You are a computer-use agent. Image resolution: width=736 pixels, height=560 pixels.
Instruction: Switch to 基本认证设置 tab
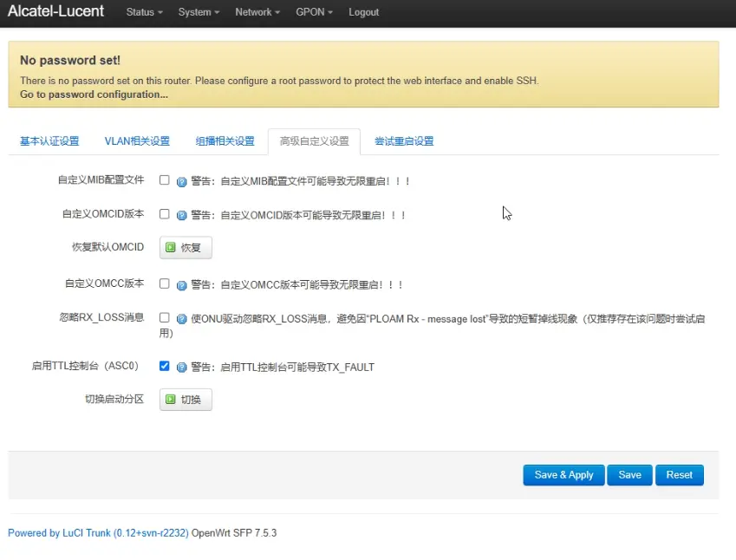[x=49, y=141]
